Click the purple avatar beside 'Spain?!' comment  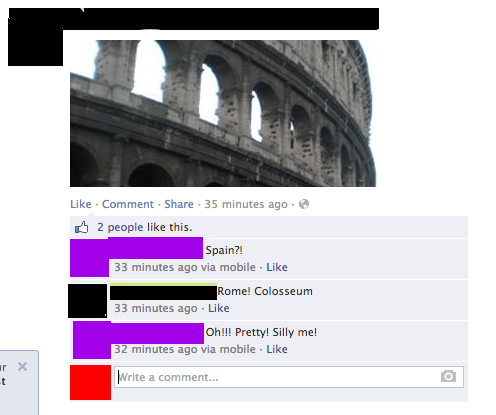[x=89, y=258]
